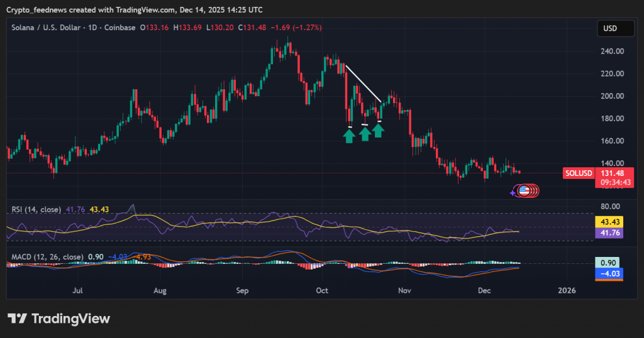Click the 2026 label on time axis

(x=567, y=291)
